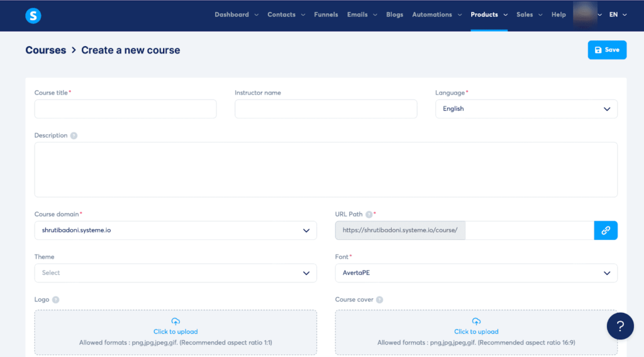Expand the Automations menu chevron
Screen dimensions: 644x357
pyautogui.click(x=460, y=15)
